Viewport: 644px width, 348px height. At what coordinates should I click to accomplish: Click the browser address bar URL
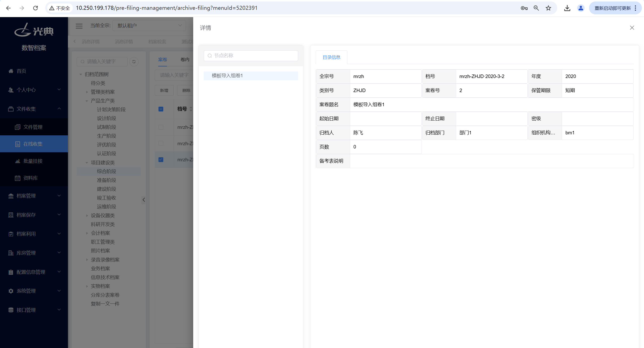tap(167, 8)
